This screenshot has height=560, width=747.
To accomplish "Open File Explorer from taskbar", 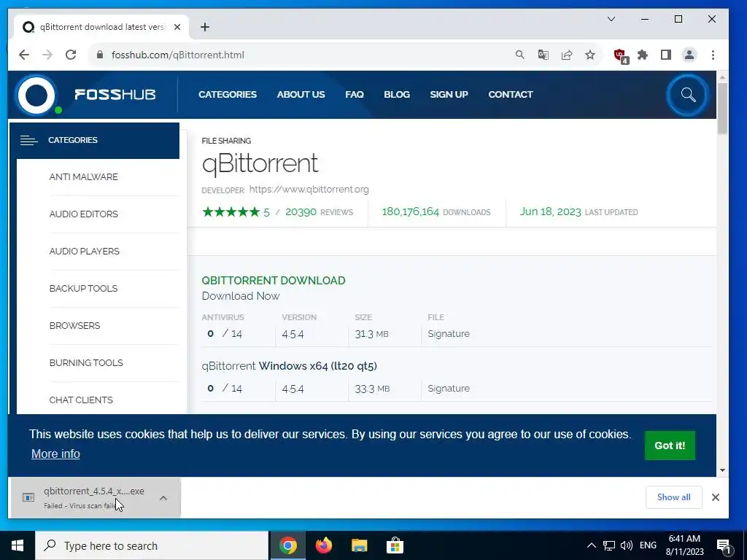I will click(359, 545).
